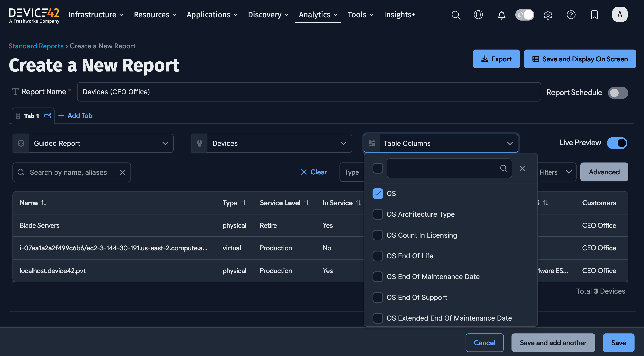Sort by Name column arrows
Viewport: 644px width, 356px height.
44,203
